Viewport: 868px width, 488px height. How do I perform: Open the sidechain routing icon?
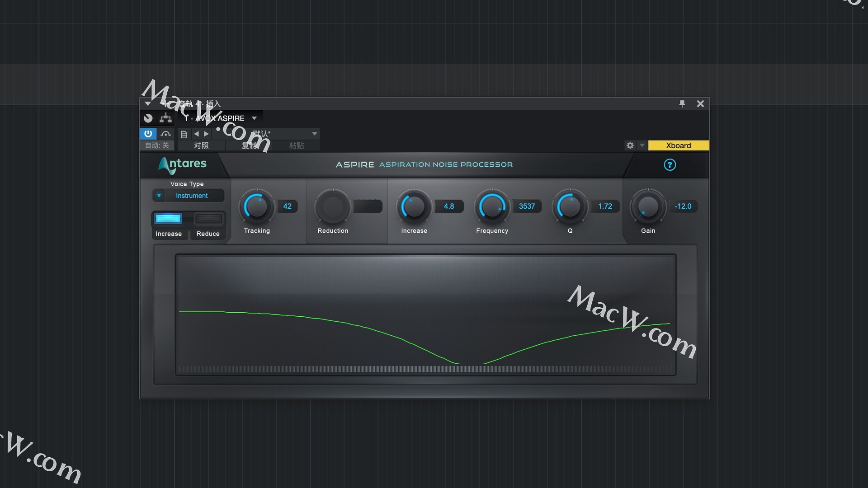pos(166,118)
